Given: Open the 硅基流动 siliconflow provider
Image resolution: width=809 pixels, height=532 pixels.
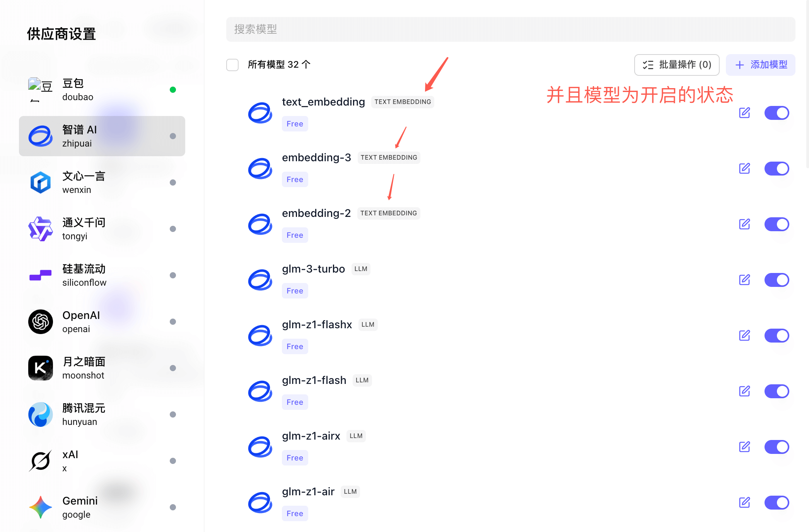Looking at the screenshot, I should click(84, 275).
